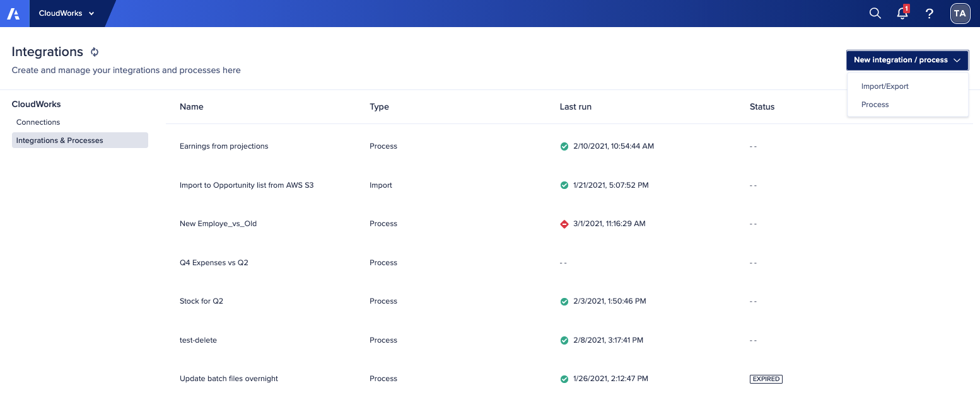This screenshot has width=980, height=400.
Task: Collapse the New integration / process dropdown
Action: [x=958, y=60]
